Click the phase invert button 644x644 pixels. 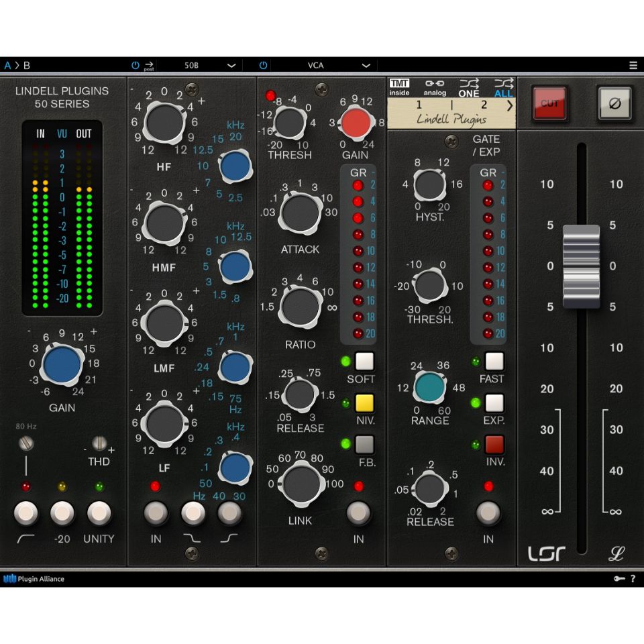click(x=614, y=103)
